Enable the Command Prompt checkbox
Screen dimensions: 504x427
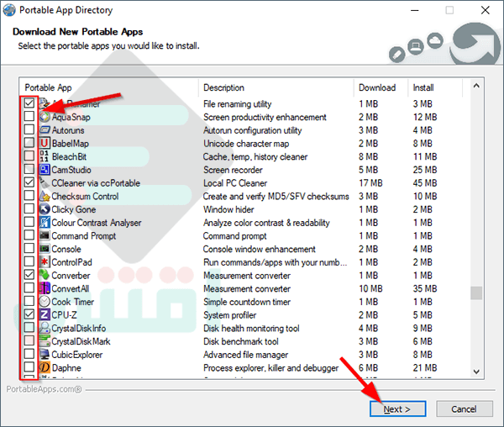click(x=29, y=235)
